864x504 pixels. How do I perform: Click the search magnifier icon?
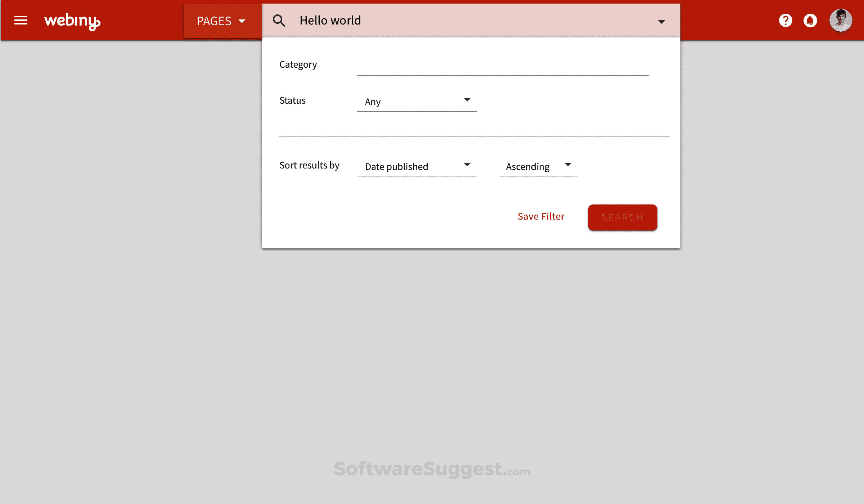[279, 21]
